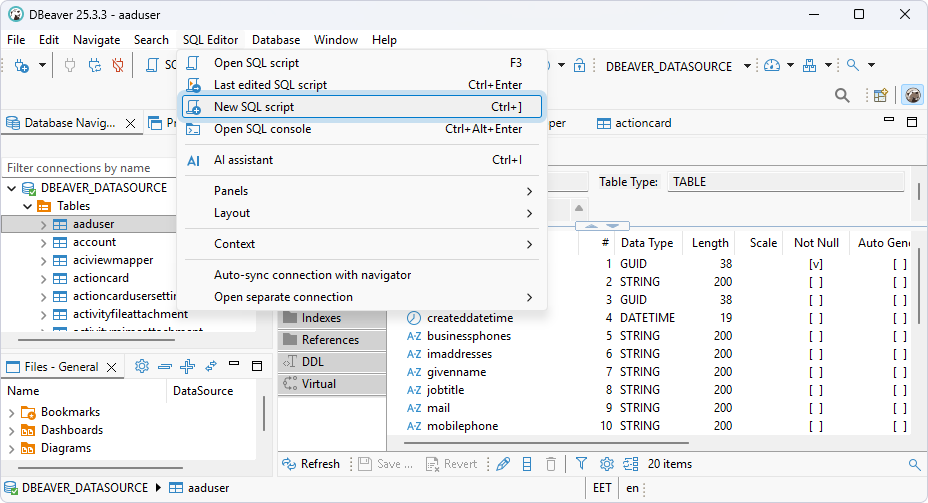Viewport: 928px width, 503px height.
Task: Expand the aciviewmapper table node
Action: (x=43, y=260)
